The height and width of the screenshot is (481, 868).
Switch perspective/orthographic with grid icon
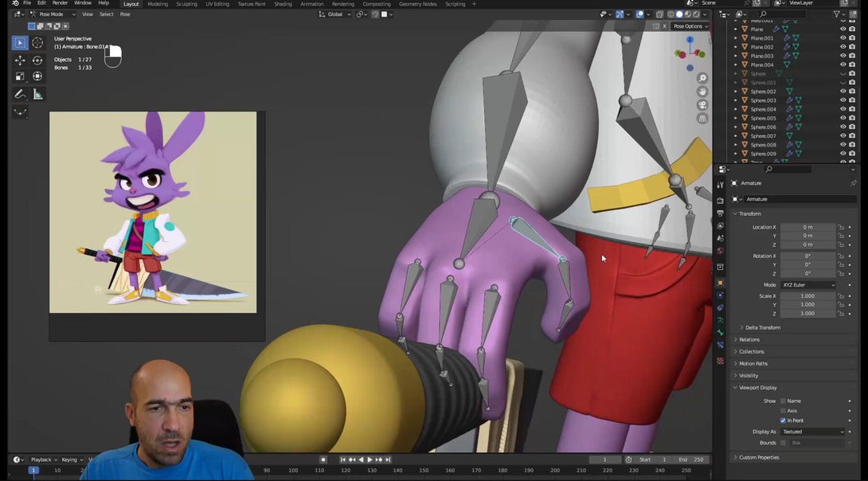[x=702, y=119]
